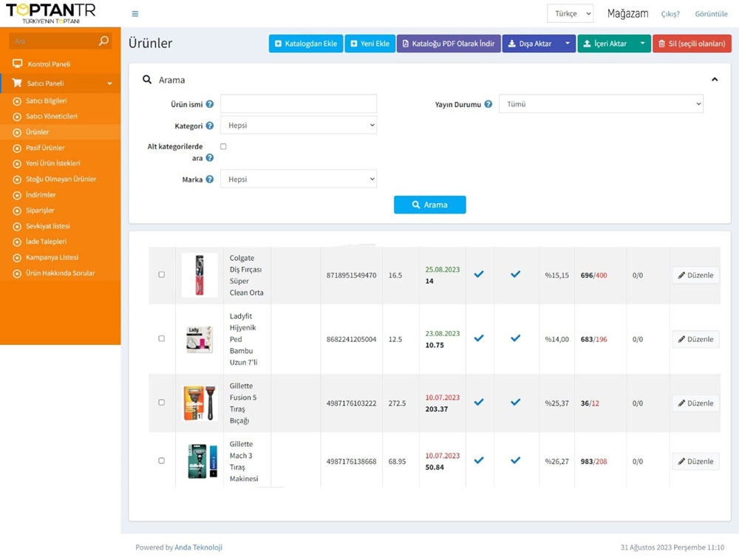
Task: Open the Kategori Hepsi dropdown
Action: coord(299,126)
